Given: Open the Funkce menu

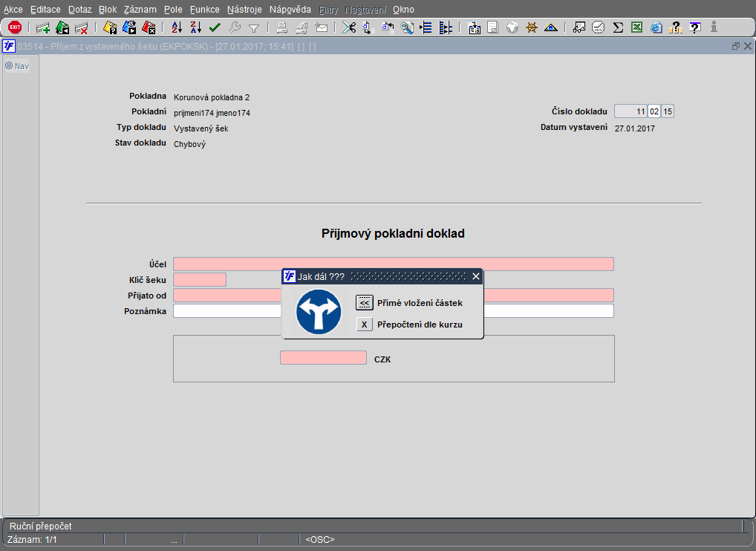Looking at the screenshot, I should click(204, 10).
